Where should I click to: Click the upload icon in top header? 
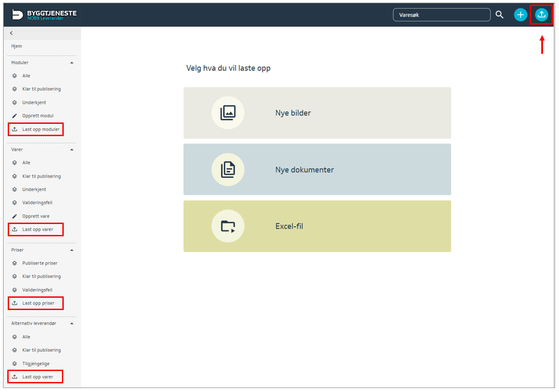click(x=541, y=15)
